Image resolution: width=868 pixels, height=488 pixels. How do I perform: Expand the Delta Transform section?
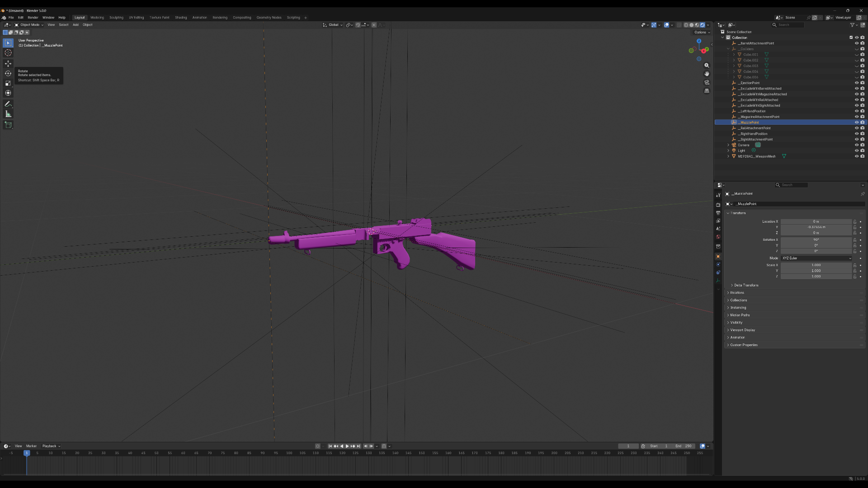point(746,285)
